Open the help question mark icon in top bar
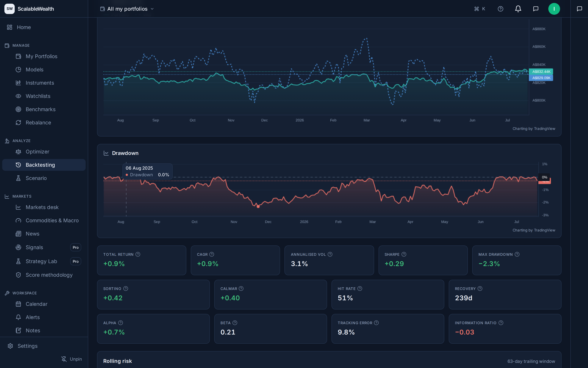This screenshot has height=368, width=588. click(500, 9)
